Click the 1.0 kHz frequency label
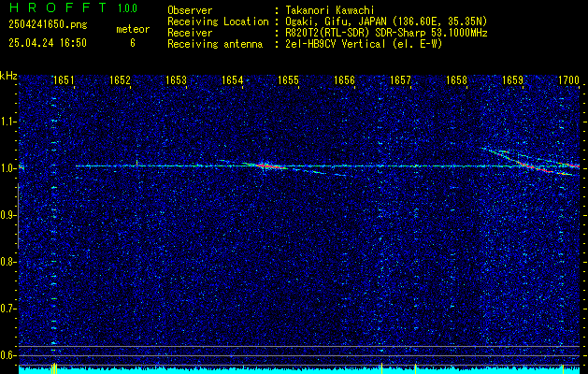The height and width of the screenshot is (374, 588). (x=7, y=168)
